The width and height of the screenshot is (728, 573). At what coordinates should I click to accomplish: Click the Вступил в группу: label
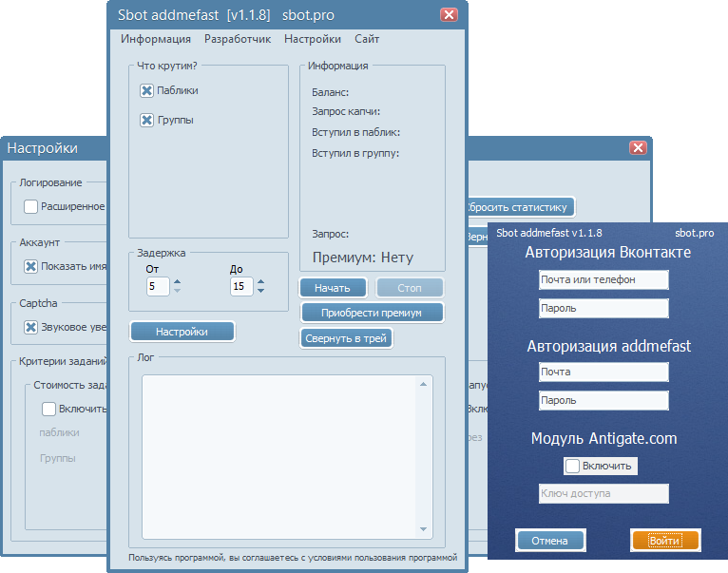point(355,153)
